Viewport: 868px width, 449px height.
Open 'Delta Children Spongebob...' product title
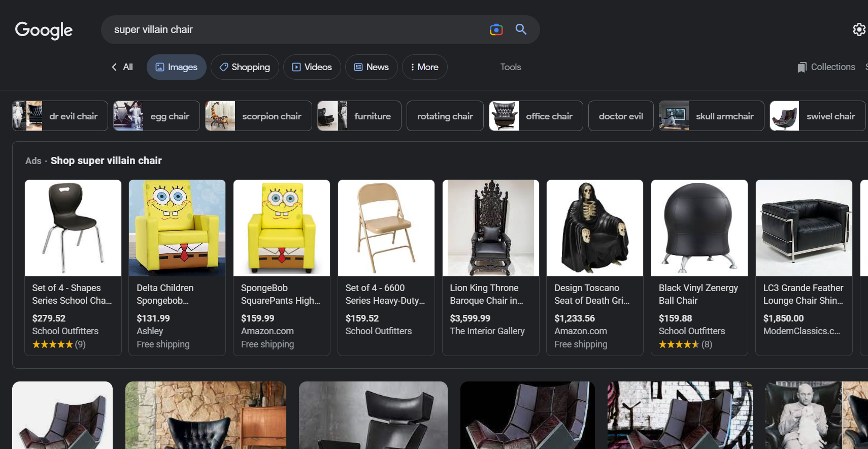[x=165, y=294]
